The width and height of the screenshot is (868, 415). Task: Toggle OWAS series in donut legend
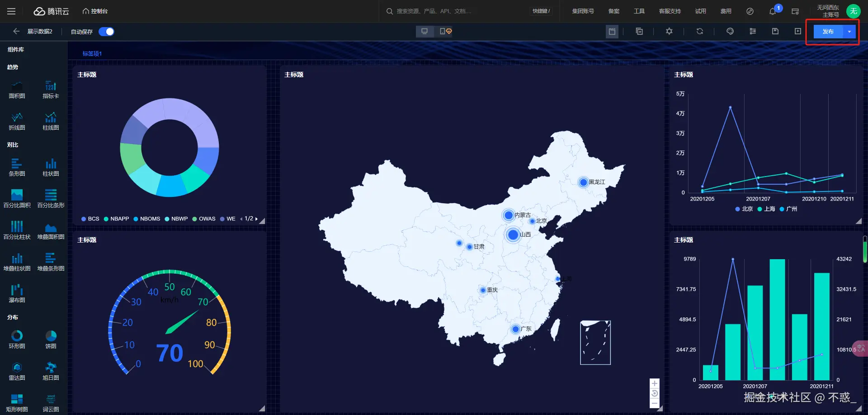tap(204, 219)
